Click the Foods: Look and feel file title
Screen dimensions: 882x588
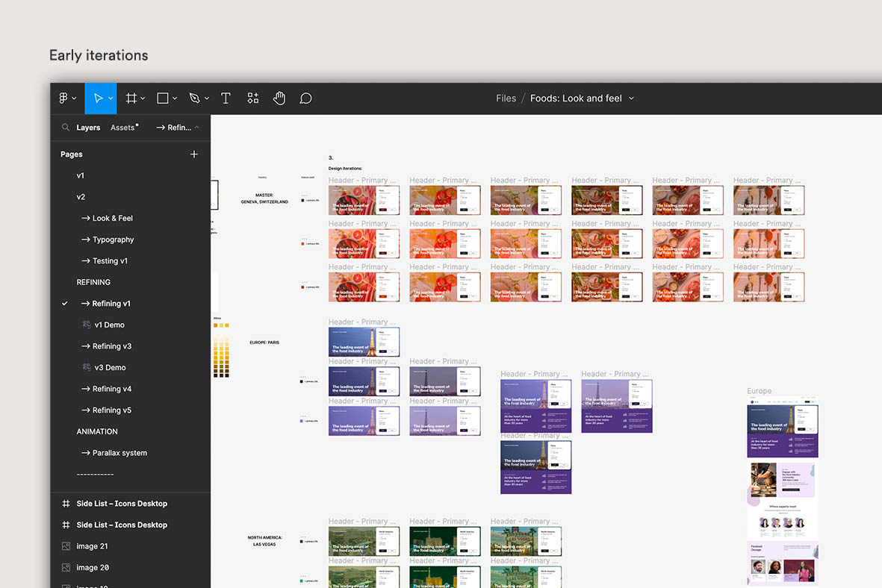tap(576, 98)
